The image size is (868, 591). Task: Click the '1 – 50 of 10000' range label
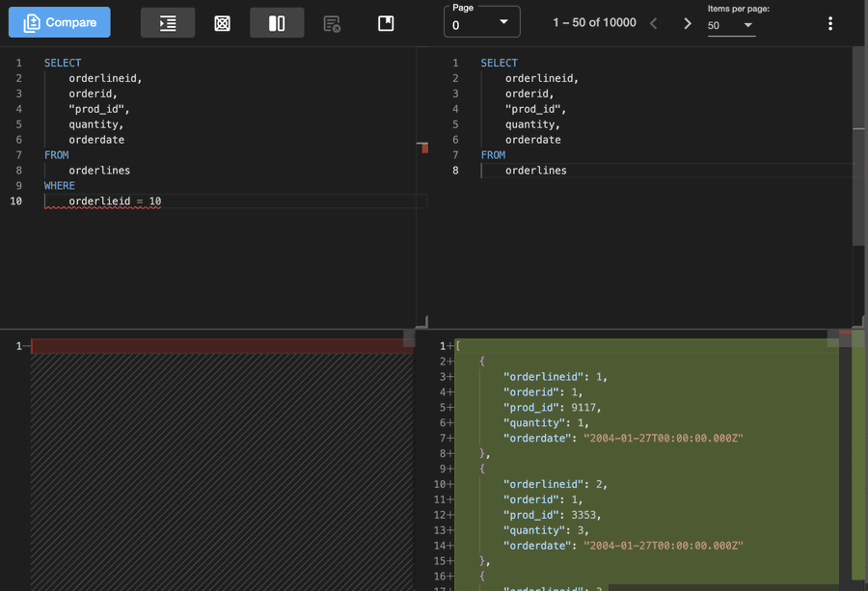594,23
